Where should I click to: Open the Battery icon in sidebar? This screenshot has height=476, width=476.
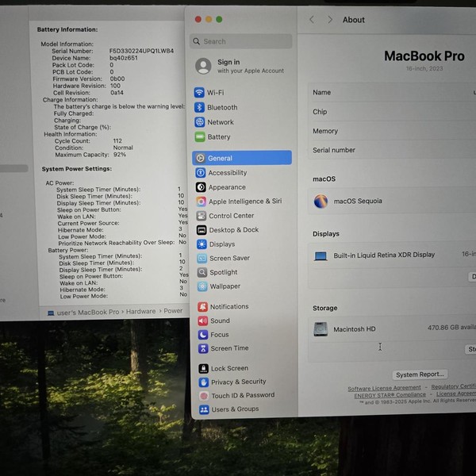[200, 137]
